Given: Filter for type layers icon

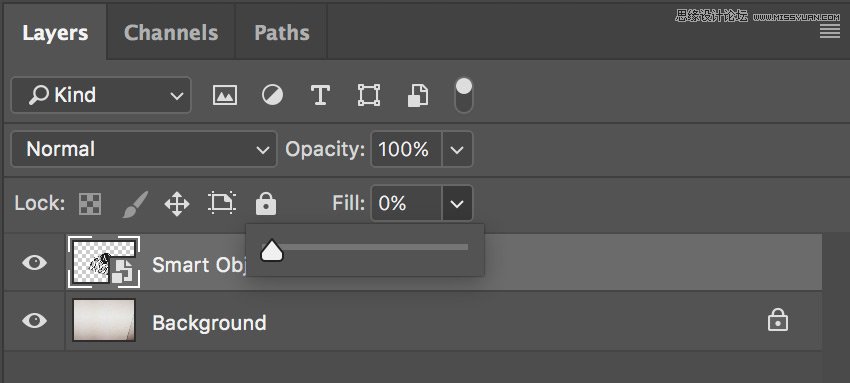Looking at the screenshot, I should [x=320, y=95].
